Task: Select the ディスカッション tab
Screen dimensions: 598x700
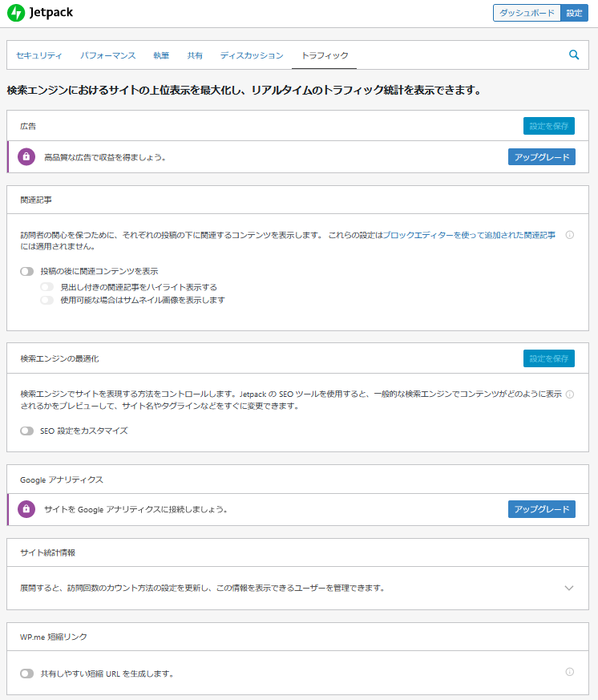Action: click(x=252, y=55)
